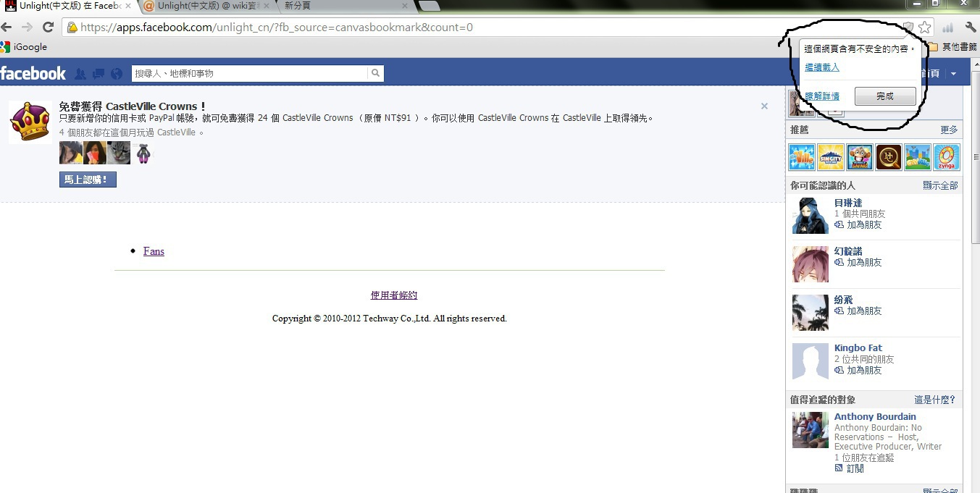Click the browser address bar URL
This screenshot has width=980, height=493.
[276, 28]
